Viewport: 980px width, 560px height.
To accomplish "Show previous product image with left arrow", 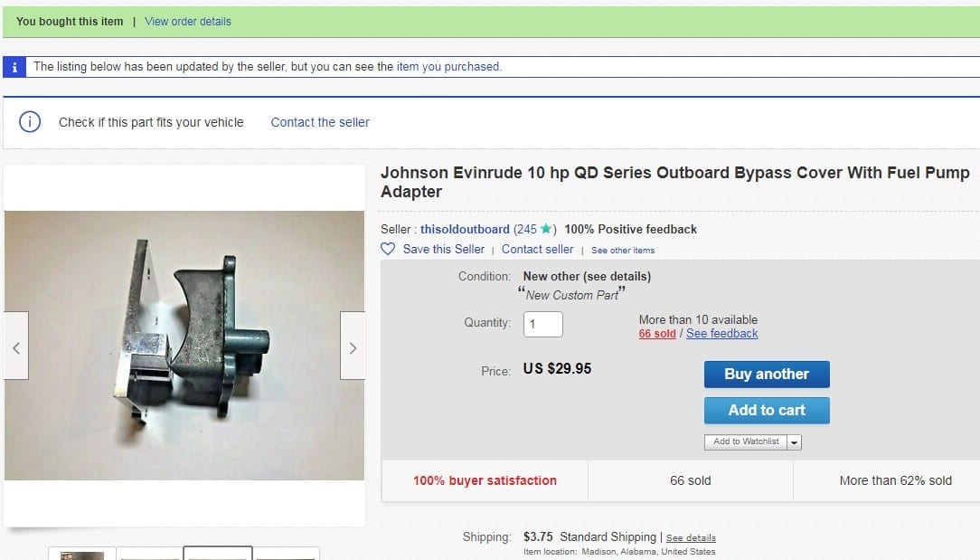I will [x=16, y=346].
